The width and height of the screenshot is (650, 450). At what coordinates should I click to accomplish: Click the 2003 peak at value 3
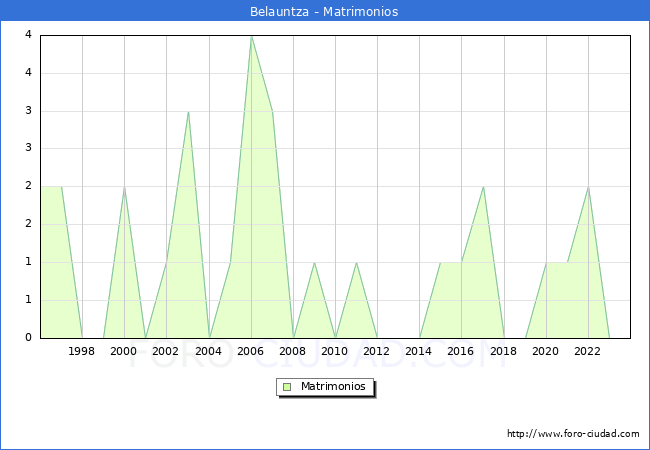click(188, 111)
